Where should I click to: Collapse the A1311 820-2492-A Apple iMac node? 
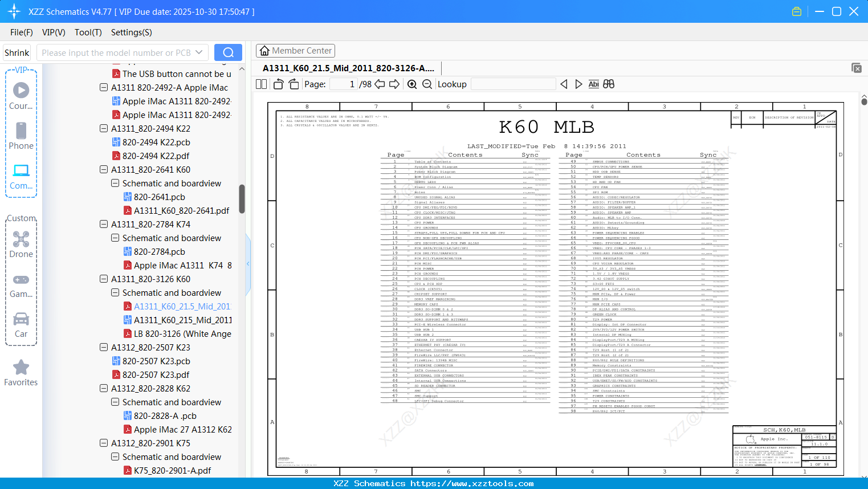point(104,87)
